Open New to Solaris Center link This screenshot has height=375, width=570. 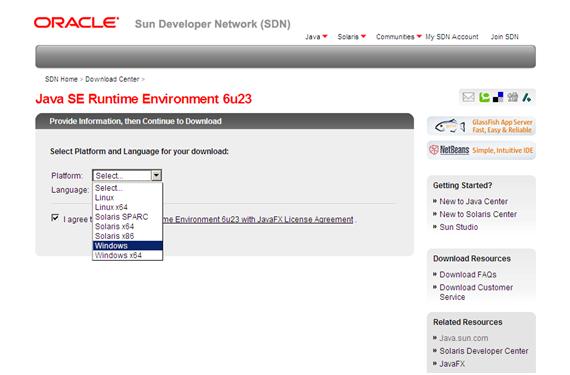tap(478, 214)
